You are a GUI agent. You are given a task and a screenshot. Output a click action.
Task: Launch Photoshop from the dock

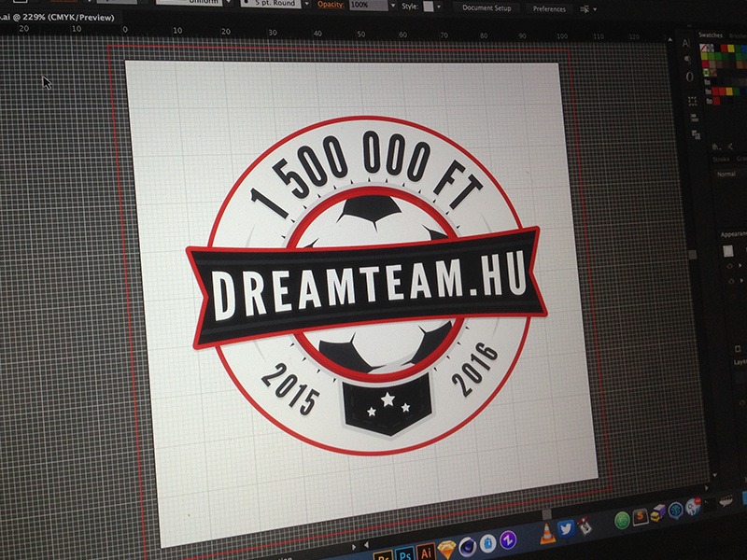tap(404, 554)
